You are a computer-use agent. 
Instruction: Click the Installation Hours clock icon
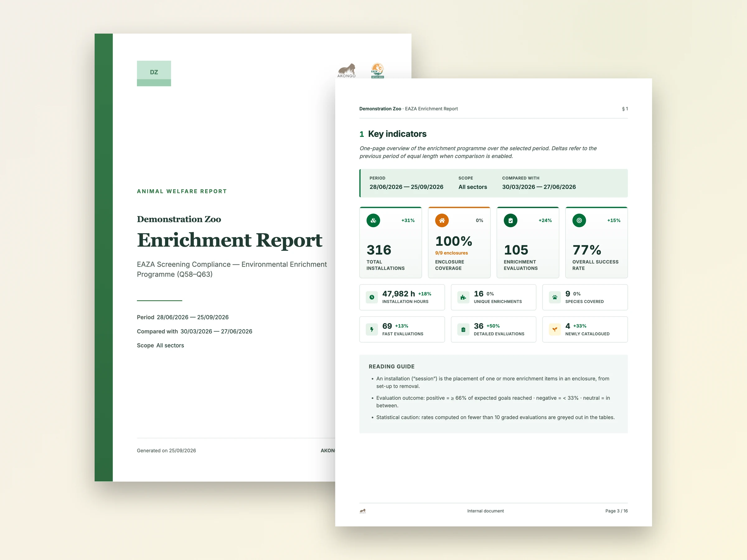pyautogui.click(x=372, y=297)
